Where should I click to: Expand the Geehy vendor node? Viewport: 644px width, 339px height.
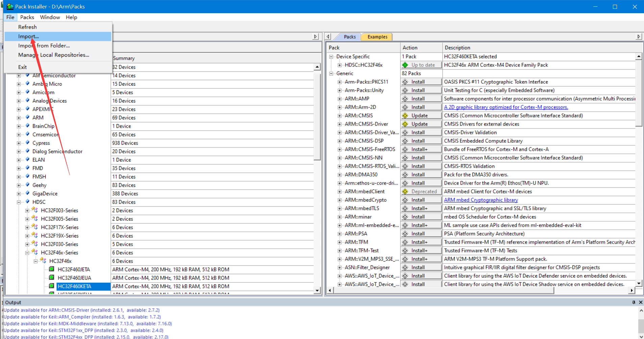tap(19, 185)
